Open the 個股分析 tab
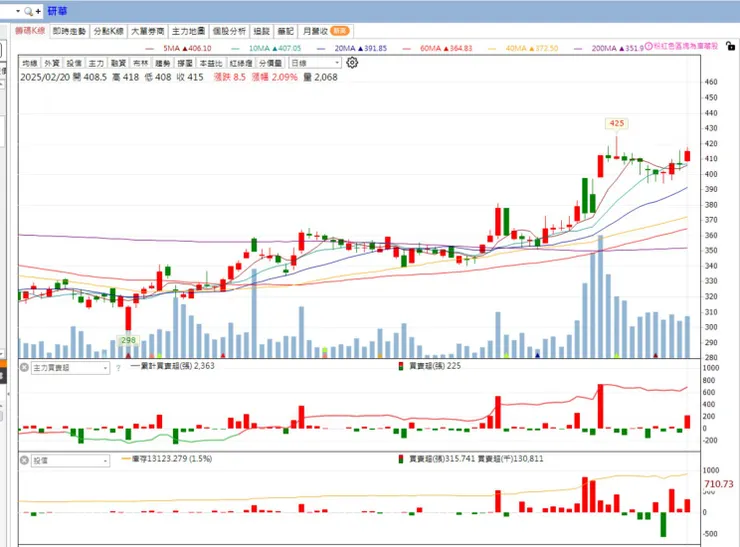The height and width of the screenshot is (547, 740). click(x=229, y=31)
